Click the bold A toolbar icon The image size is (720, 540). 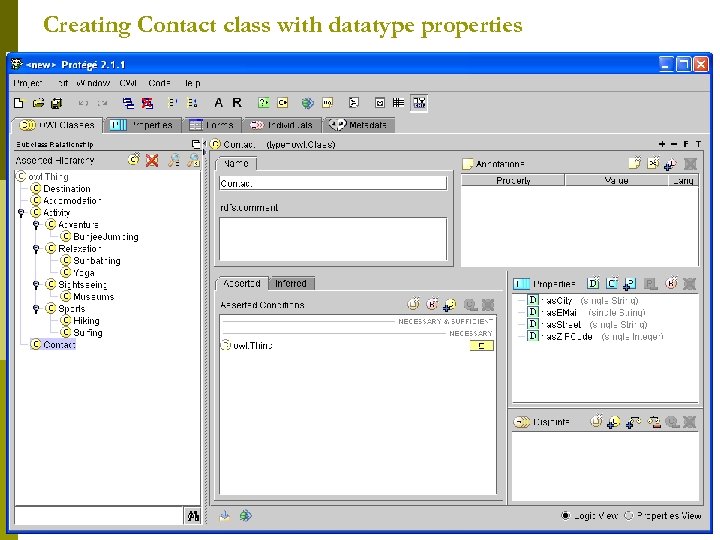point(219,102)
